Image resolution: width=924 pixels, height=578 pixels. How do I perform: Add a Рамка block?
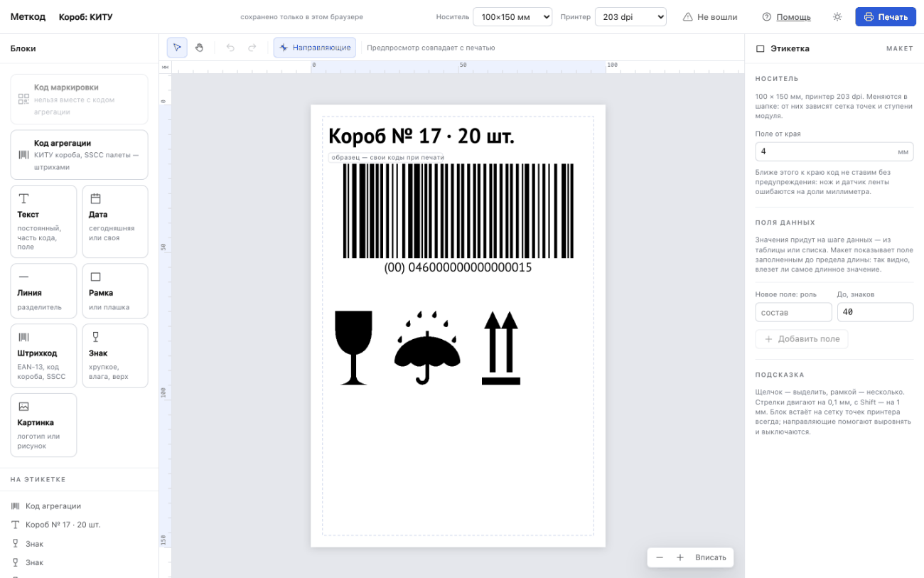(115, 291)
